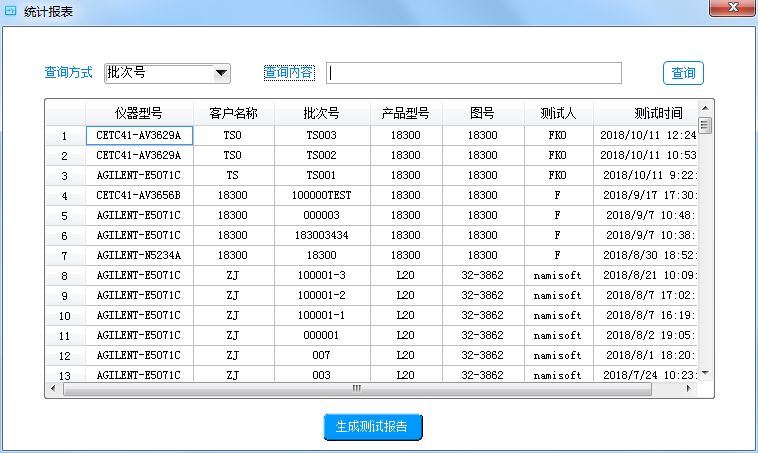The image size is (758, 453).
Task: Select batch number cell 100001-2
Action: tap(322, 295)
